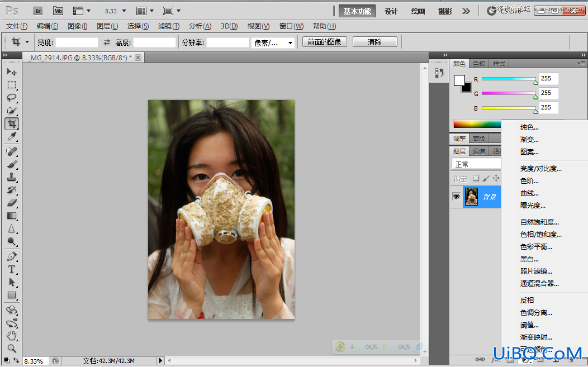Select the Brush tool
Screen dimensions: 588x367
(x=12, y=164)
